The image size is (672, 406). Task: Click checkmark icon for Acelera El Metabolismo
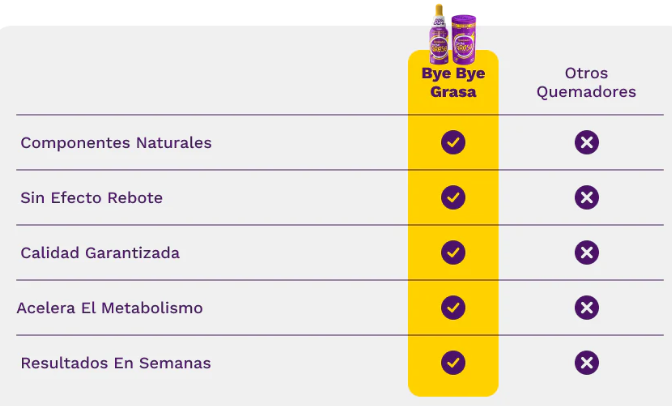pyautogui.click(x=453, y=308)
